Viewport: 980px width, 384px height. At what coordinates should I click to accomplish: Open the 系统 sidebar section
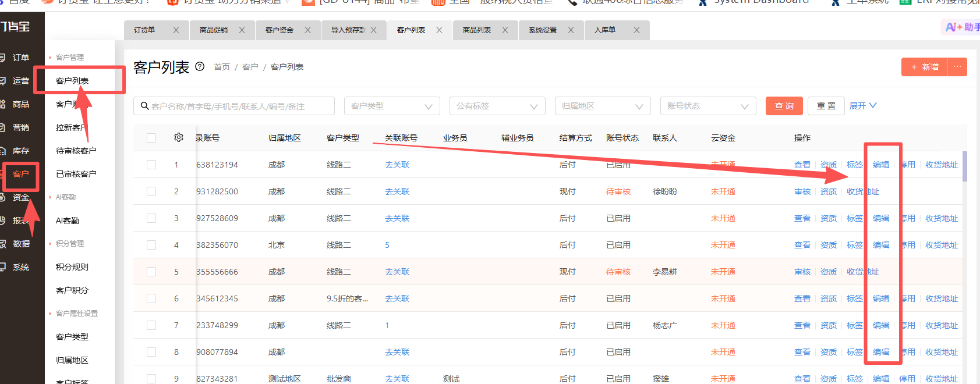click(x=21, y=267)
